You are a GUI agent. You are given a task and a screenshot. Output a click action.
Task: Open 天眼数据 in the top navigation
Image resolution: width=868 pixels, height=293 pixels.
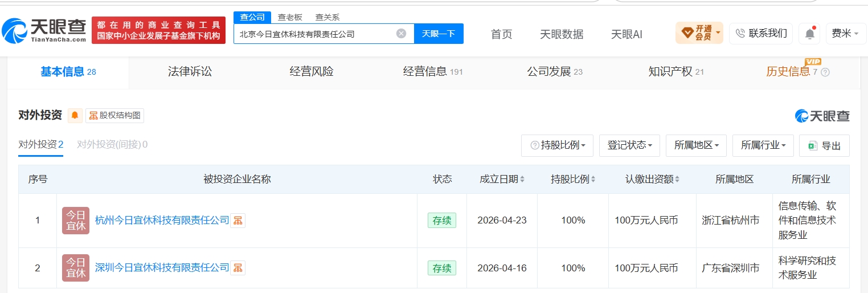(x=562, y=34)
